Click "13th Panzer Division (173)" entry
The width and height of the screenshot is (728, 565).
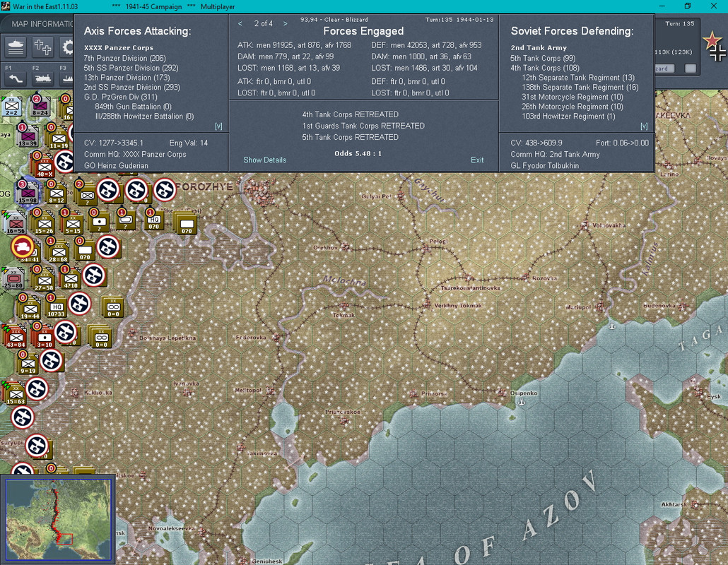pyautogui.click(x=127, y=78)
